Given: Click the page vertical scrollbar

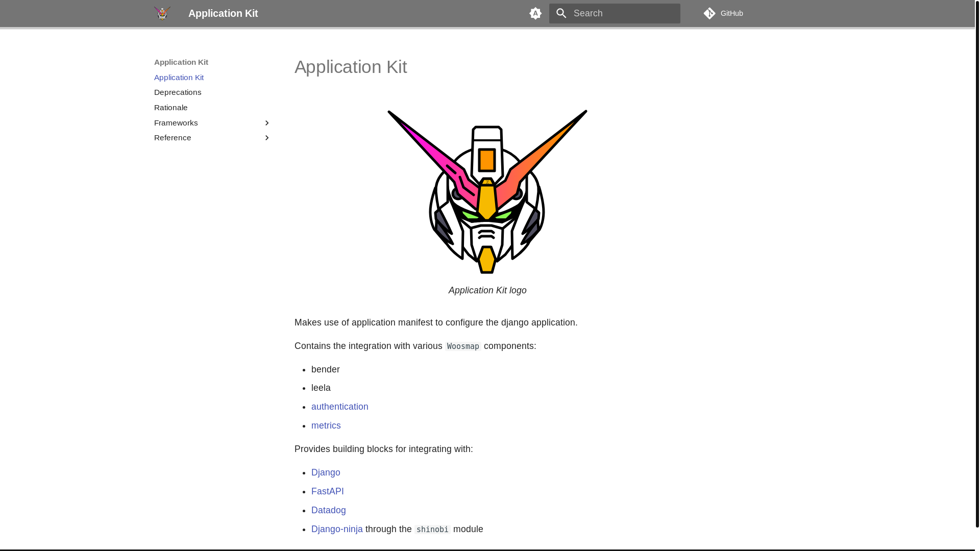Looking at the screenshot, I should point(977,264).
